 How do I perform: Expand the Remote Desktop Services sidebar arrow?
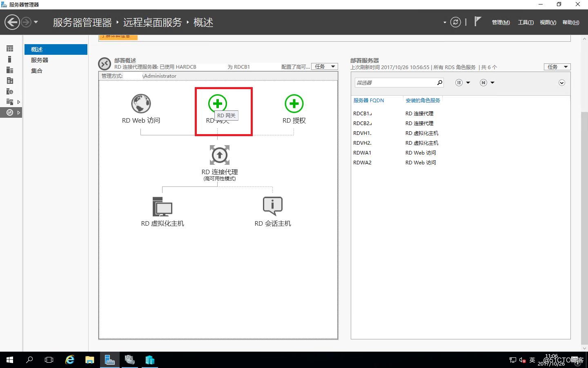point(18,112)
